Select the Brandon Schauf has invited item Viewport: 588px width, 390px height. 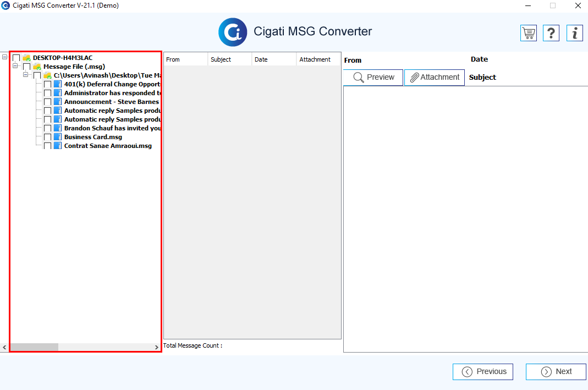click(112, 128)
